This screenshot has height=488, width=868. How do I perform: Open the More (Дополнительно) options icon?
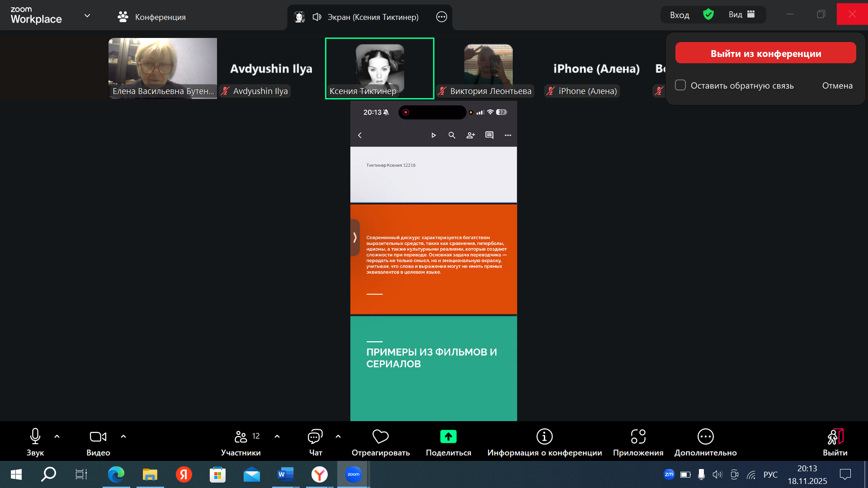[x=705, y=436]
